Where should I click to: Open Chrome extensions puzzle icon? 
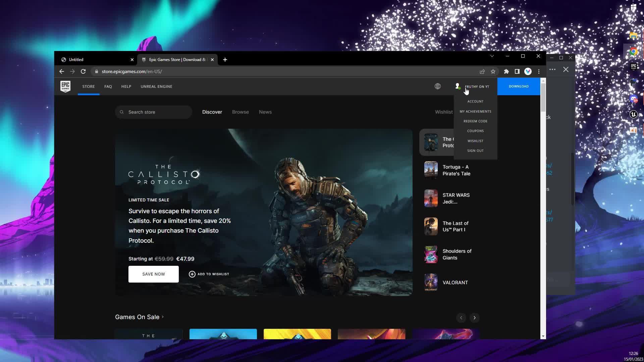pos(506,71)
